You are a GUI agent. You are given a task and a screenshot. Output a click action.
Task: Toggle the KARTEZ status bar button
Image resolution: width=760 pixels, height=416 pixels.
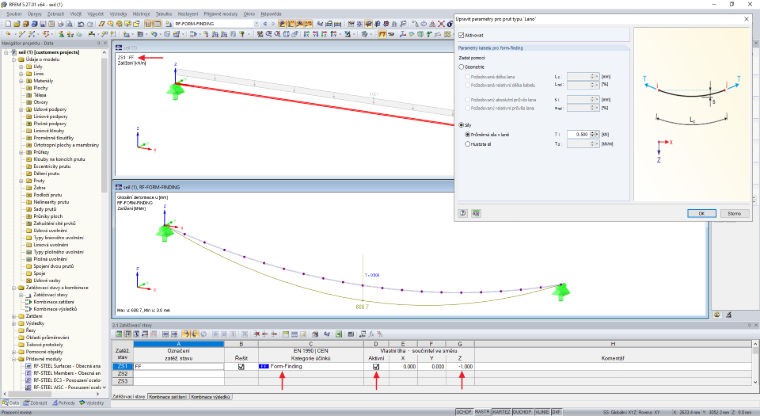[501, 412]
